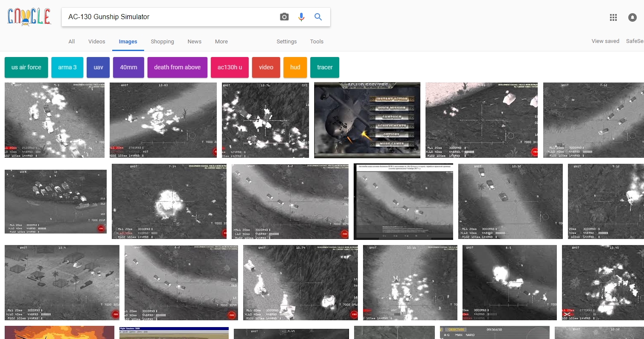Viewport: 644px width, 339px height.
Task: Click the 'View saved' link
Action: (x=605, y=41)
